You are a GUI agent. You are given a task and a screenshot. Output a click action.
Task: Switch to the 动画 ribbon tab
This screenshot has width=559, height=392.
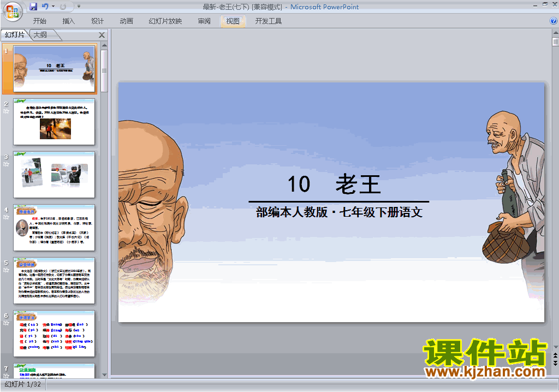pos(126,21)
